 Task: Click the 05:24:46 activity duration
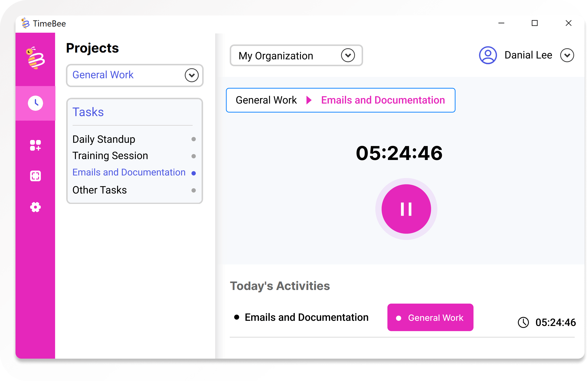(x=556, y=323)
